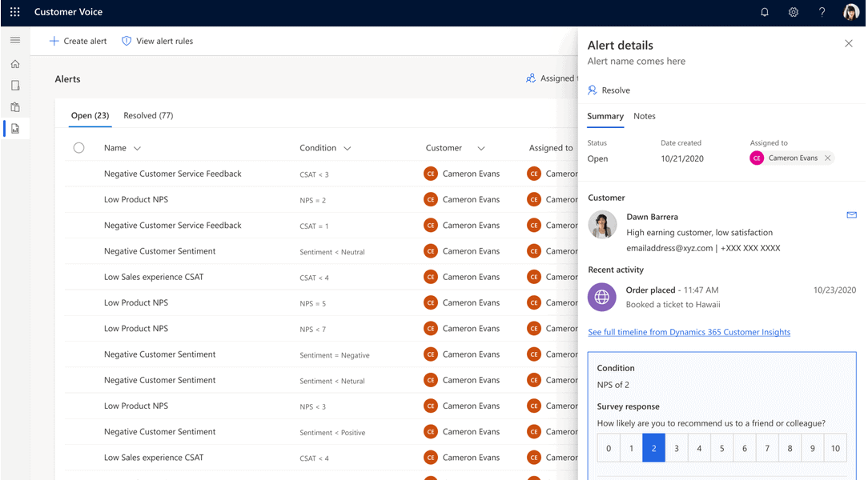Click the Resolve button in Alert details

pyautogui.click(x=609, y=90)
